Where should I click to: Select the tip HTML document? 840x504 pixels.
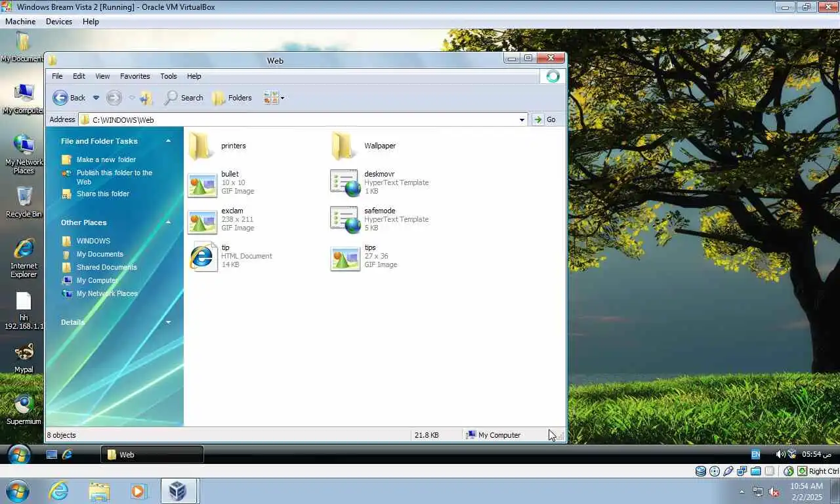pos(230,256)
